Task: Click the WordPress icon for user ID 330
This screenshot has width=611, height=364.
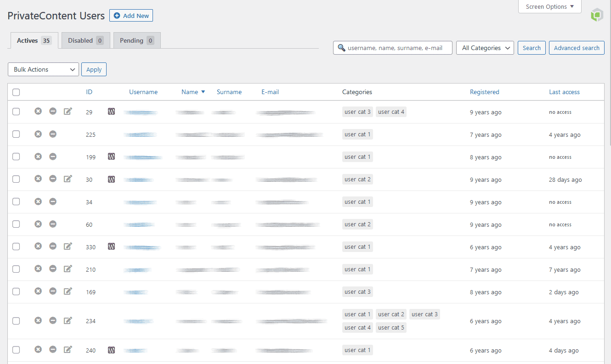Action: point(111,246)
